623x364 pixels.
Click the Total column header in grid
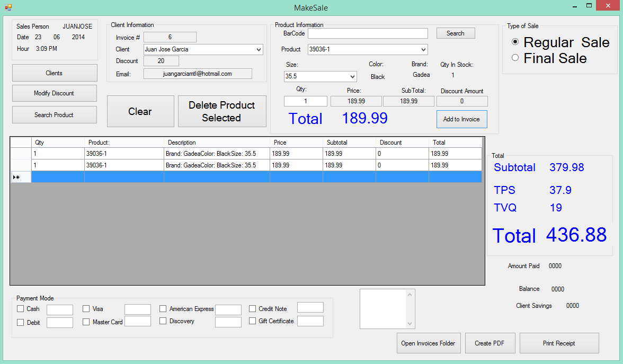point(456,142)
